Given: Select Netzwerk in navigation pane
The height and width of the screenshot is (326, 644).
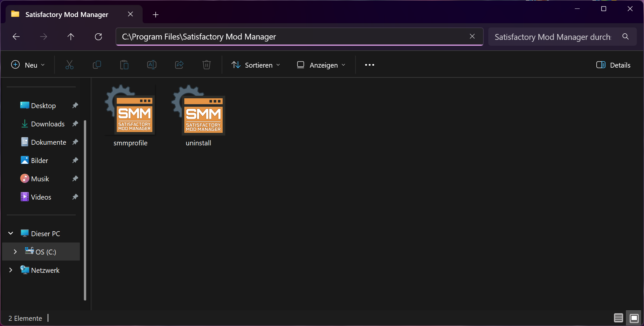Looking at the screenshot, I should point(45,270).
